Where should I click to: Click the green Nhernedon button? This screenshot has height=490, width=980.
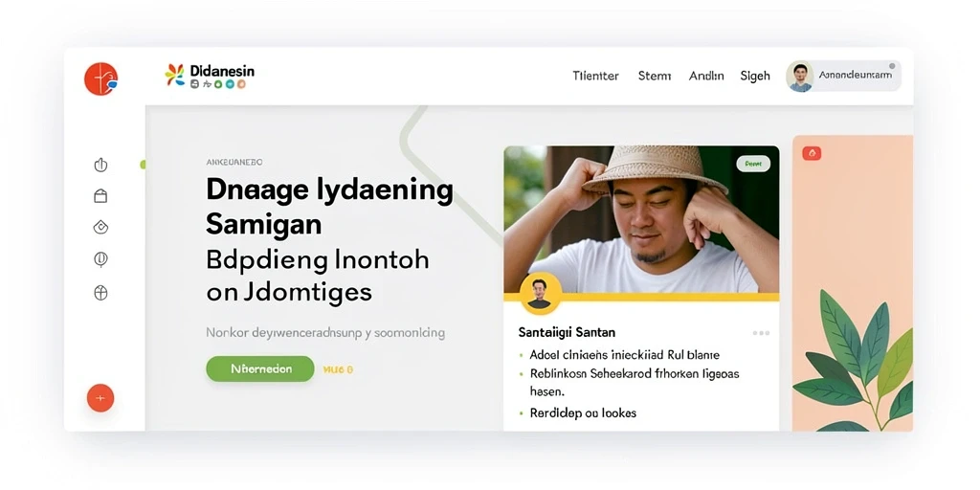[x=260, y=368]
